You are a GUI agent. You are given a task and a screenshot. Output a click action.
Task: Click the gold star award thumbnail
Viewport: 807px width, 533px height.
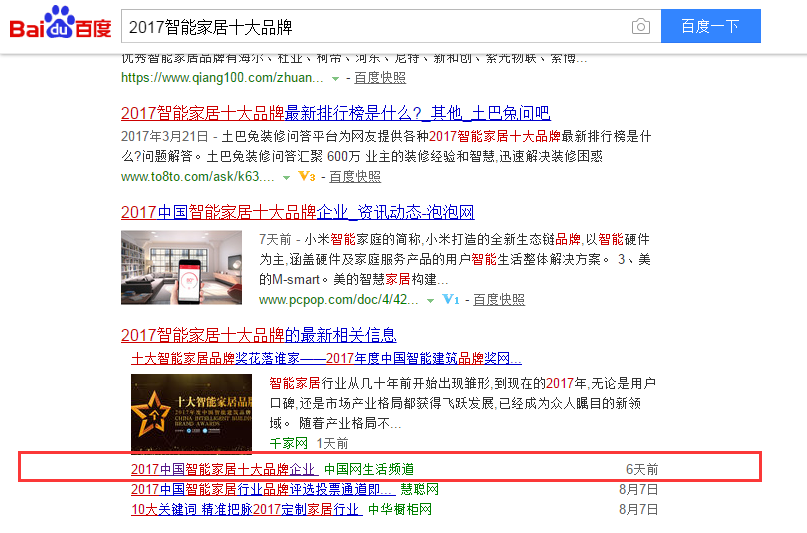click(191, 413)
